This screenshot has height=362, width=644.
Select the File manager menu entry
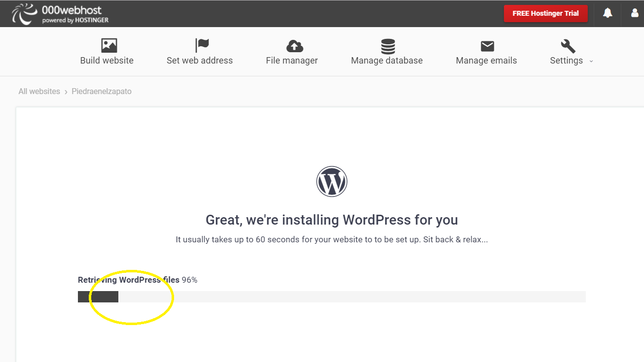291,60
